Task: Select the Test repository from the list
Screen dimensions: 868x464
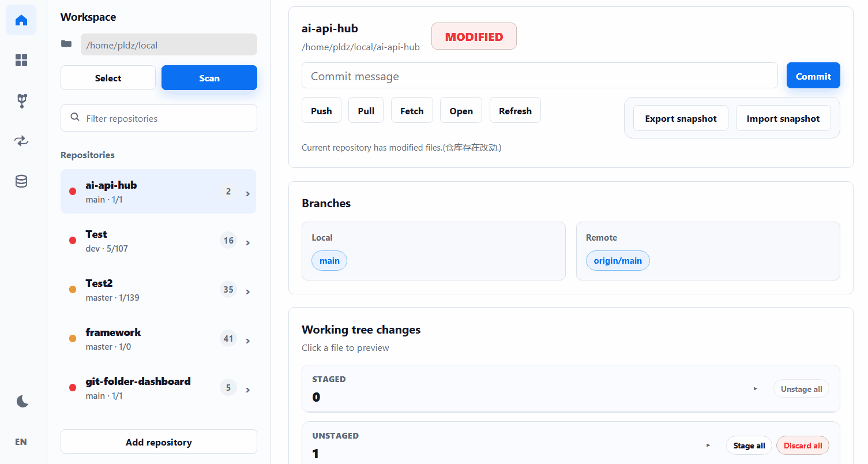Action: [x=158, y=240]
